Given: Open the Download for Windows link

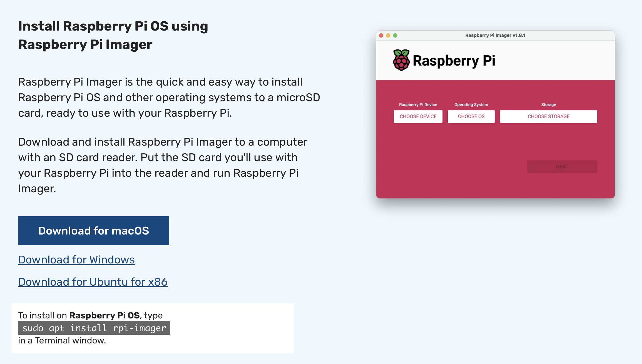Looking at the screenshot, I should pyautogui.click(x=76, y=260).
